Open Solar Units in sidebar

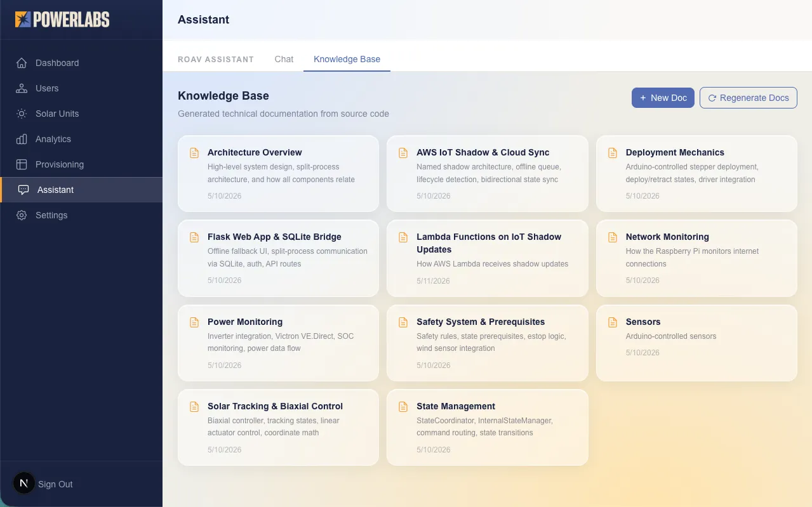81,114
